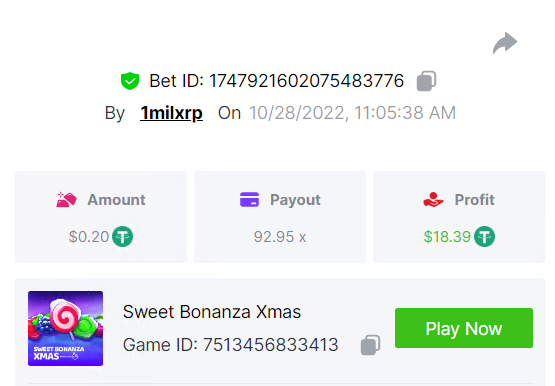The width and height of the screenshot is (555, 386).
Task: Click the red Profit hand icon
Action: [433, 200]
